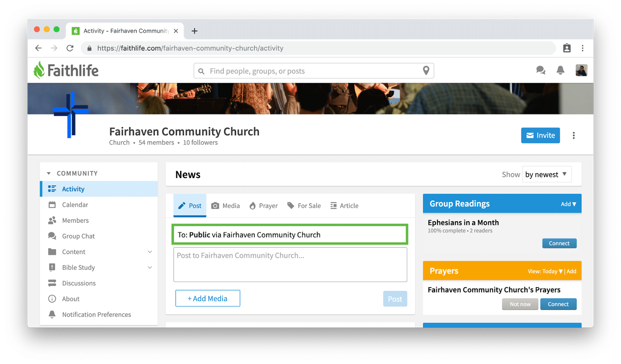Click the Group Chat bubble icon

tap(52, 236)
